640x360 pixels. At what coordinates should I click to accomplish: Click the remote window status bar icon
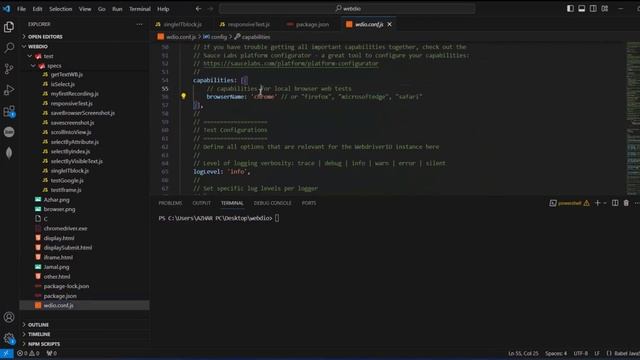pyautogui.click(x=7, y=353)
